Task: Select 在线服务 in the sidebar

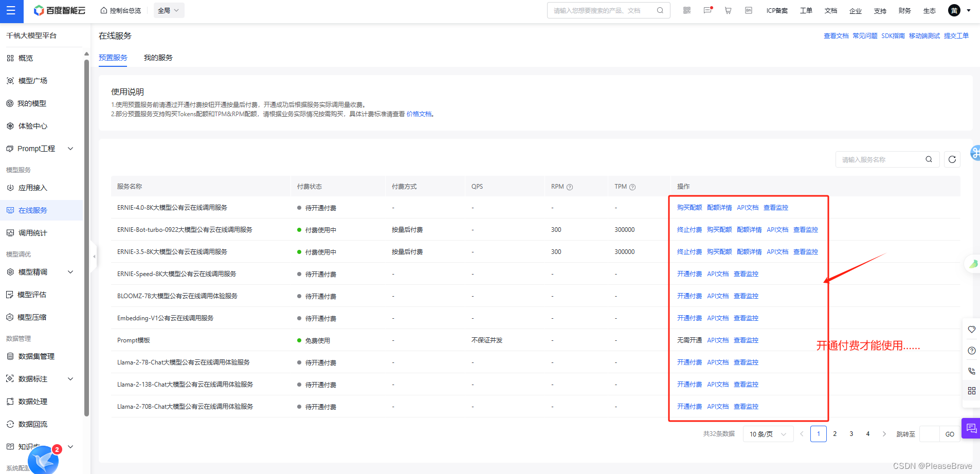Action: [x=41, y=210]
